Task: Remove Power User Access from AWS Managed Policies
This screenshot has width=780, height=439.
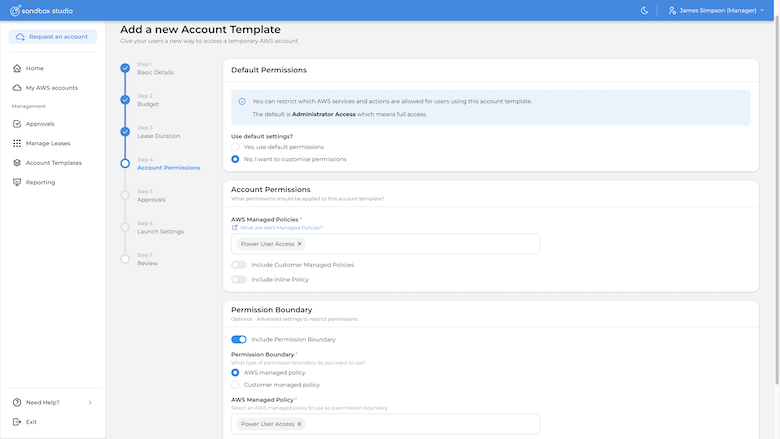Action: [299, 244]
